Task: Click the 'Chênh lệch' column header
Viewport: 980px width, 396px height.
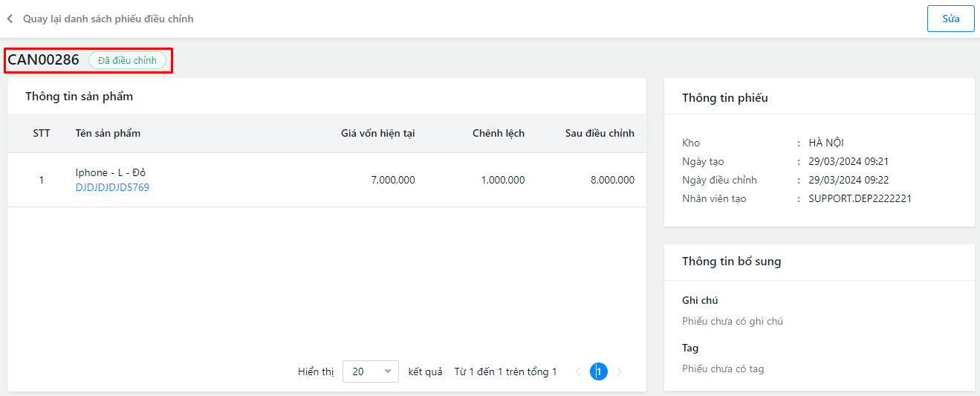Action: [499, 133]
